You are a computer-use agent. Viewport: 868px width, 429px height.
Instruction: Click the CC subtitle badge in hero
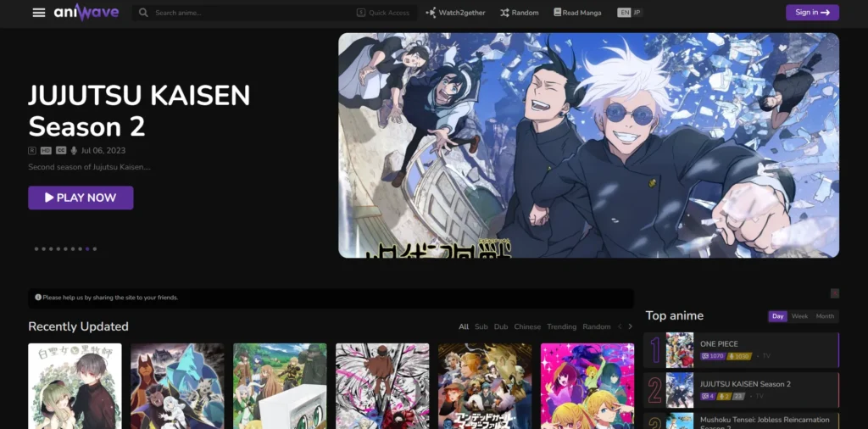(61, 151)
